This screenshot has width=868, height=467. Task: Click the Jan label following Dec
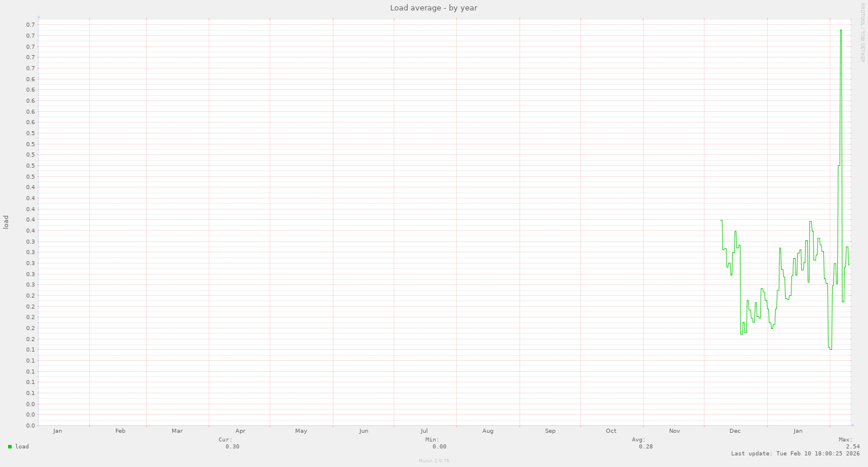798,431
